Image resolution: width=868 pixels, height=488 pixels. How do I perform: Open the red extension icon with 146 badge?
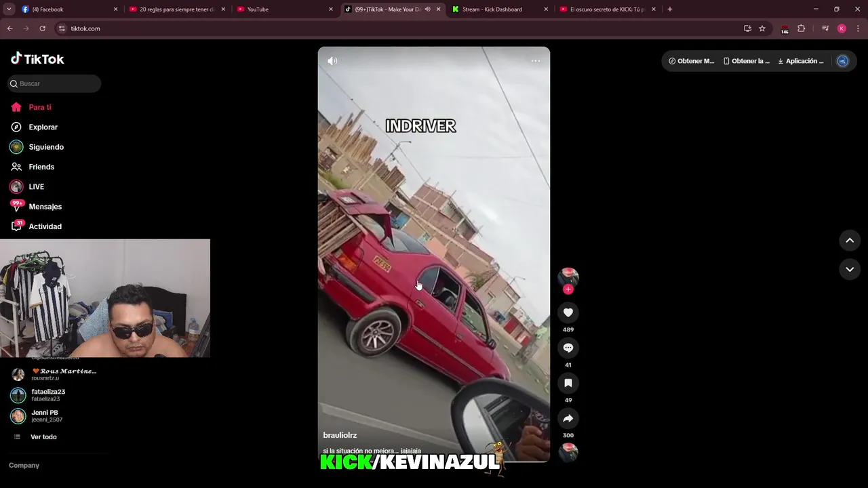tap(785, 29)
